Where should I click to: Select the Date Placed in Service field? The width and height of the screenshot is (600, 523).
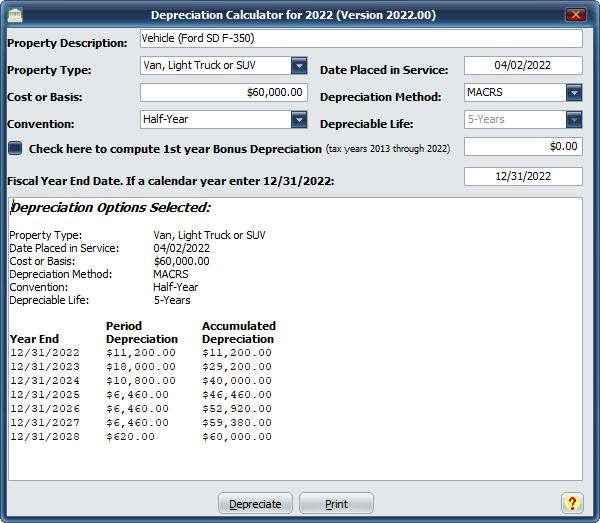click(523, 65)
